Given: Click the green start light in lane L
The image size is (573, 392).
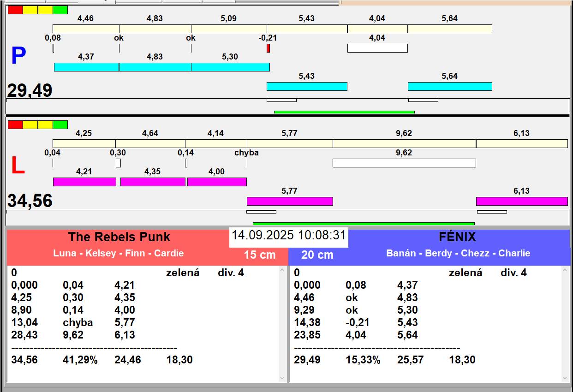Looking at the screenshot, I should [x=60, y=125].
